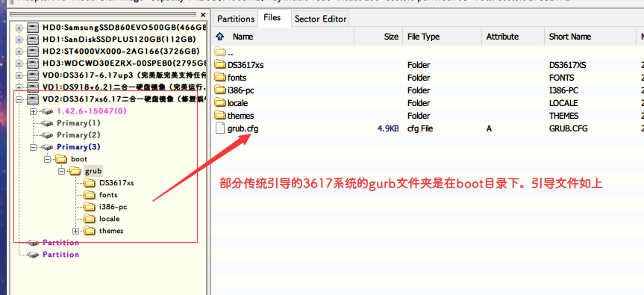This screenshot has width=644, height=295.
Task: Collapse the VD2 DS3617xs disk node
Action: pos(19,99)
